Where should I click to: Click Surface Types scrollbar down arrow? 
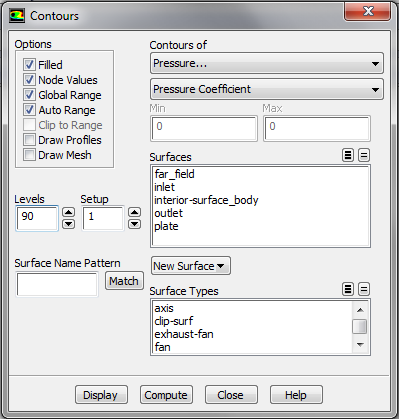coord(360,344)
